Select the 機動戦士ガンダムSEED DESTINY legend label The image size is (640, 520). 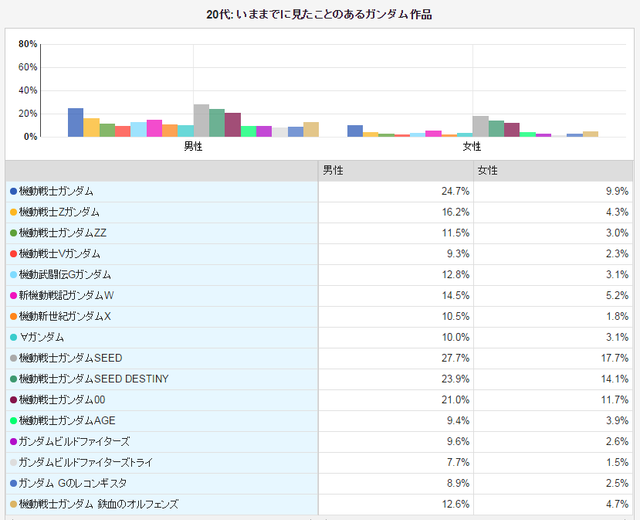94,379
